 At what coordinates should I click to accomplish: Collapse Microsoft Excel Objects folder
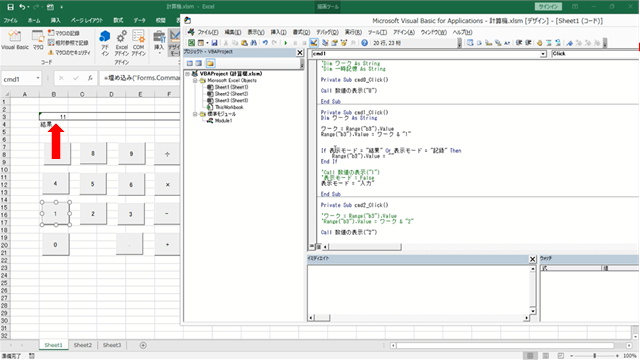coord(195,80)
